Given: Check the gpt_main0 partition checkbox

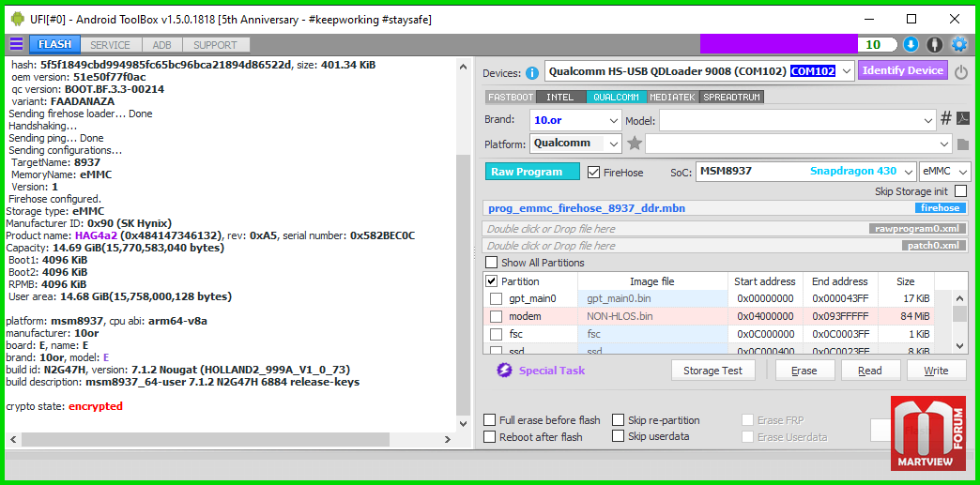Looking at the screenshot, I should tap(496, 298).
